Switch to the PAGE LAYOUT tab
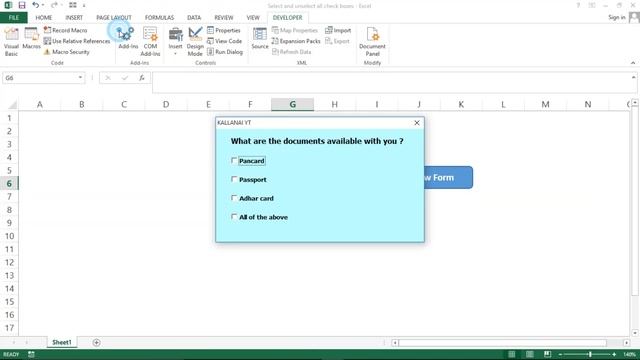This screenshot has width=640, height=360. tap(113, 18)
